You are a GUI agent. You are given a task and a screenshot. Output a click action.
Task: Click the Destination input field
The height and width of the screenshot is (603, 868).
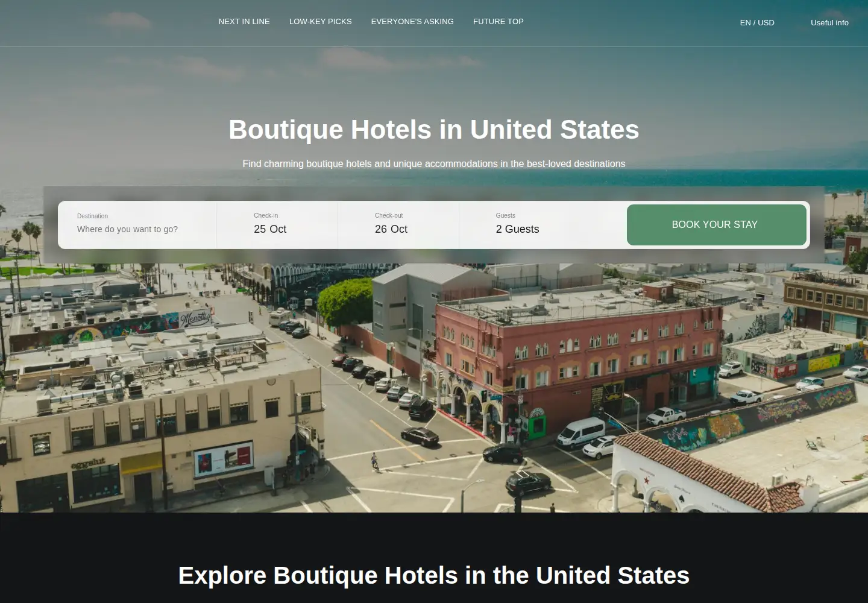tap(137, 225)
